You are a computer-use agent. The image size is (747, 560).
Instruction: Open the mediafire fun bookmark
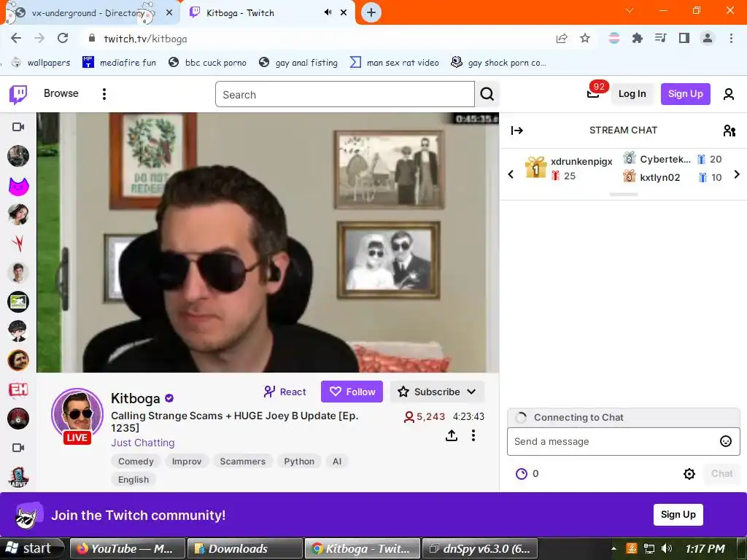click(x=119, y=63)
